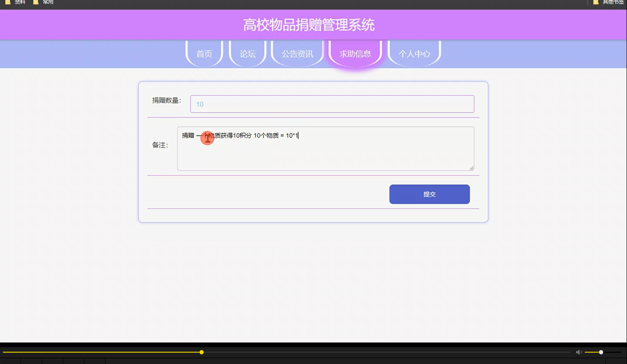Click the 高校物品捐赠管理系统 site title
This screenshot has width=627, height=364.
(x=309, y=25)
